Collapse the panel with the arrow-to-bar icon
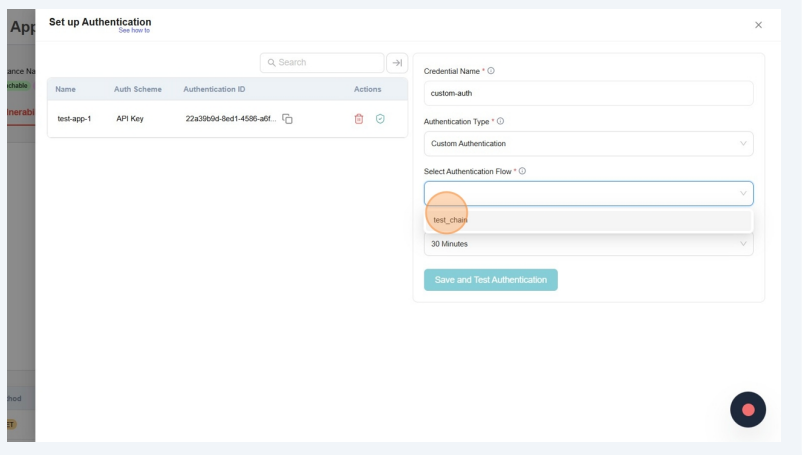Image resolution: width=802 pixels, height=455 pixels. tap(397, 63)
